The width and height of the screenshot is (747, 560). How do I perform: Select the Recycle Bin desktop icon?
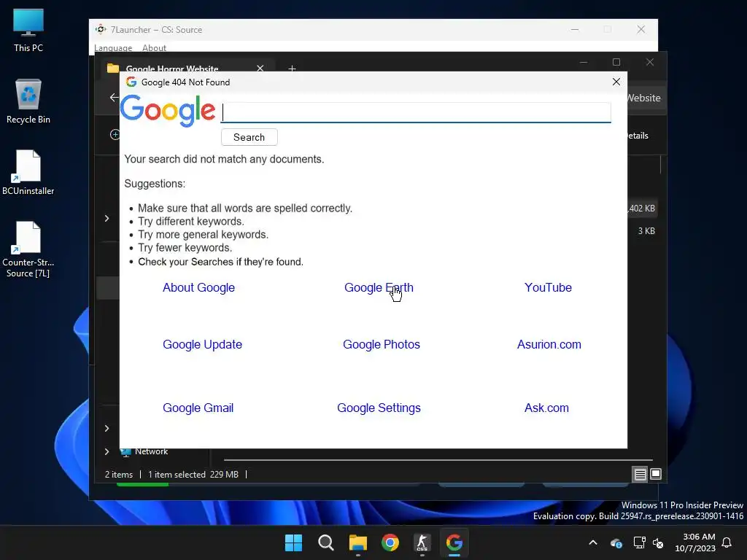[x=28, y=101]
